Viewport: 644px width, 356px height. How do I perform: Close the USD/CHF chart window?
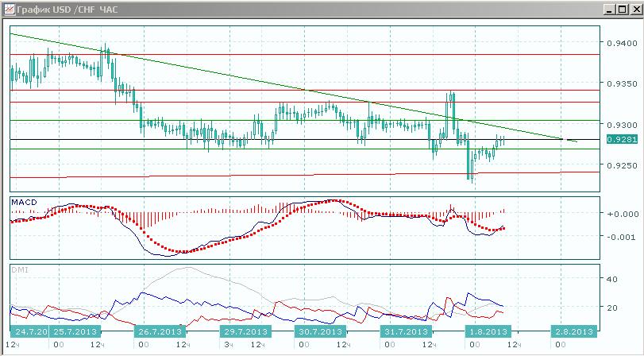[634, 9]
